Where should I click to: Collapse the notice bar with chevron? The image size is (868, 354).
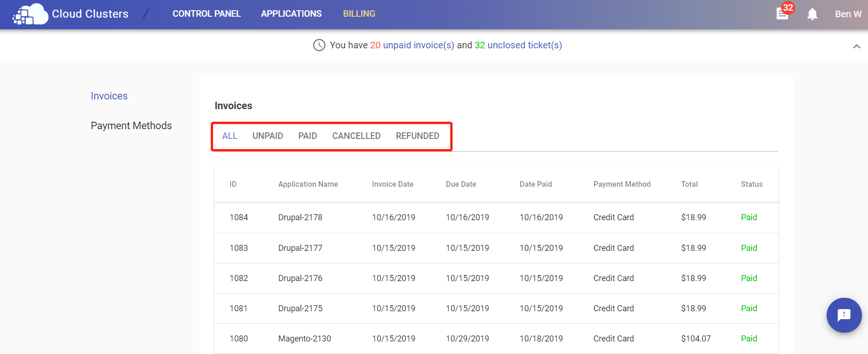pos(857,46)
